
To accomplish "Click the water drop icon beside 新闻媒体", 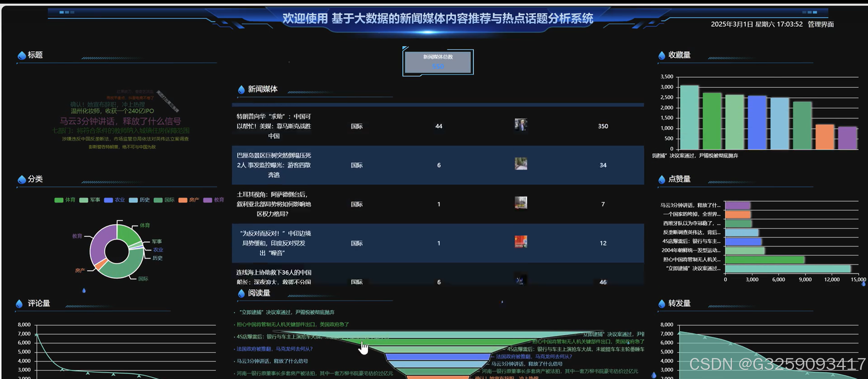I will [241, 89].
